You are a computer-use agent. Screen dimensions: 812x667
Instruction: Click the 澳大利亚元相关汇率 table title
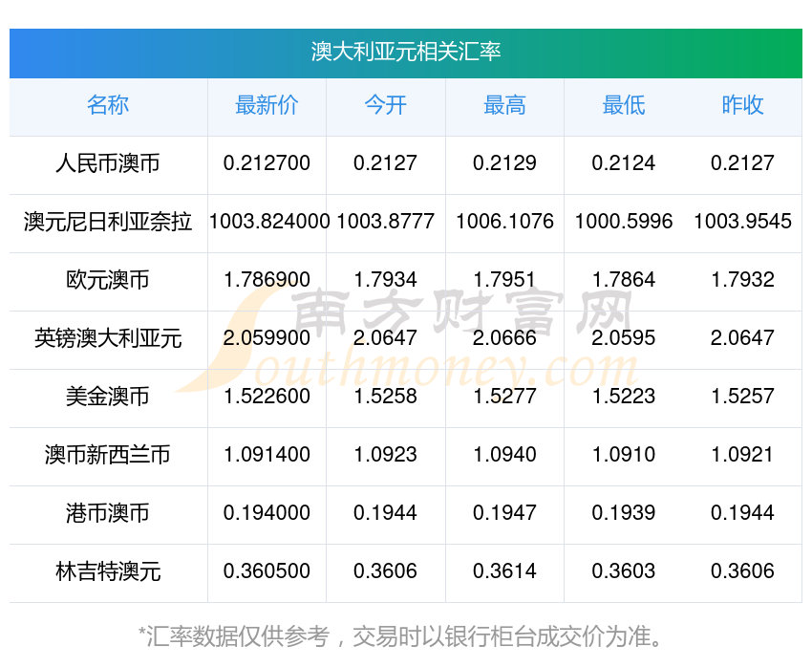[406, 52]
